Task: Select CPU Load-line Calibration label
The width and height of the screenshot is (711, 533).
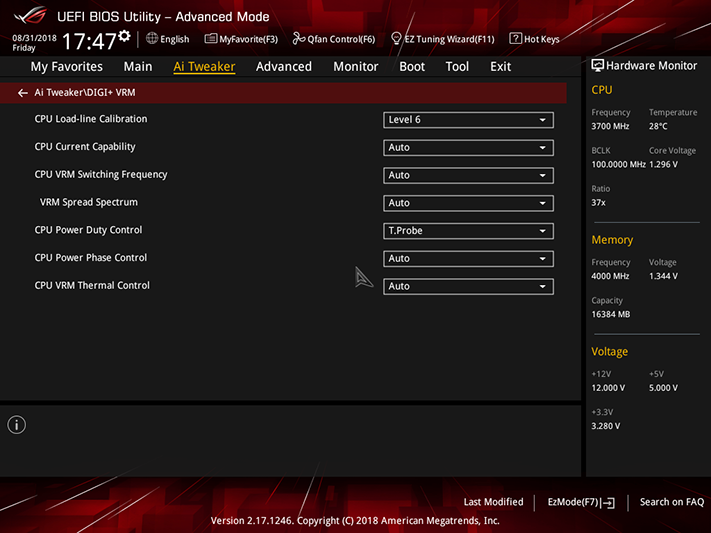Action: point(91,119)
